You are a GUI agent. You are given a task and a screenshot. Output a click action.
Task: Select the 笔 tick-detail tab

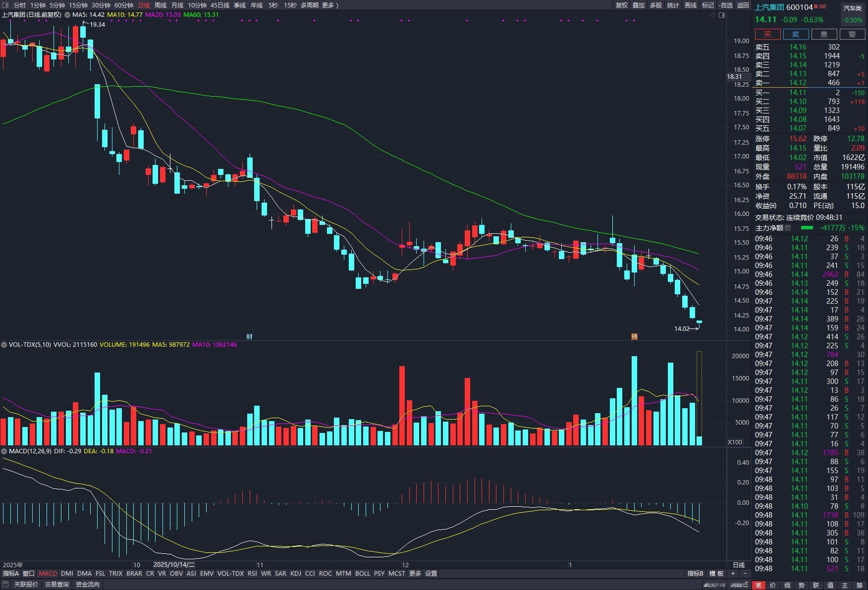759,585
